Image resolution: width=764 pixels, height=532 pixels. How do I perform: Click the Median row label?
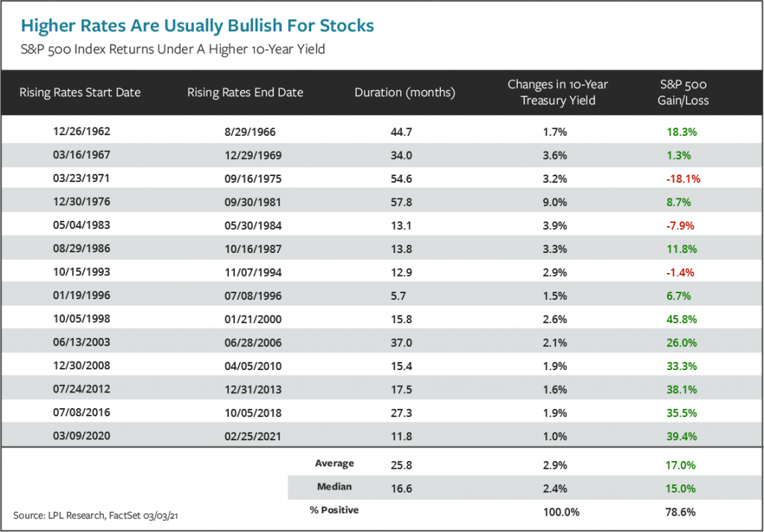[336, 487]
